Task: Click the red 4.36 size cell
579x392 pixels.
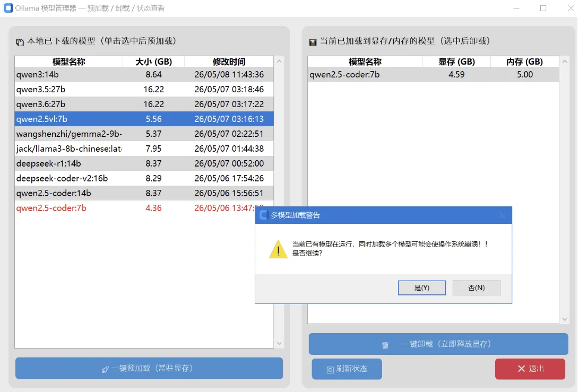Action: click(x=153, y=208)
